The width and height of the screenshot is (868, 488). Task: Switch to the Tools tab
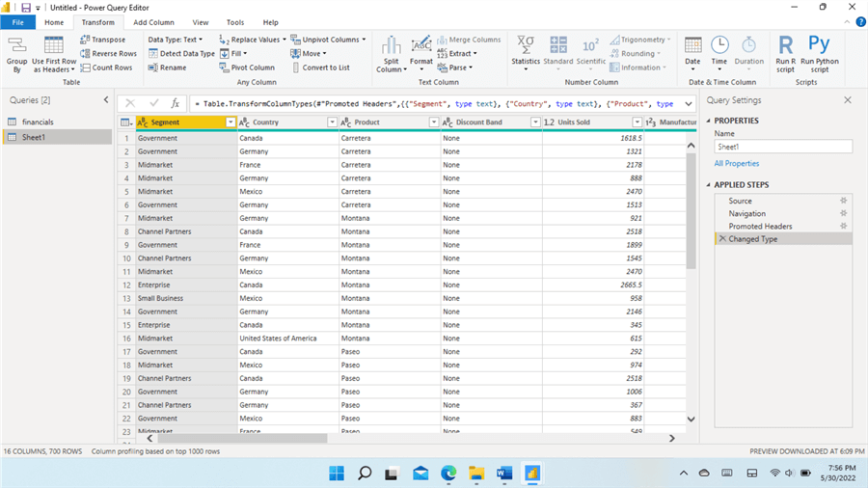coord(235,22)
